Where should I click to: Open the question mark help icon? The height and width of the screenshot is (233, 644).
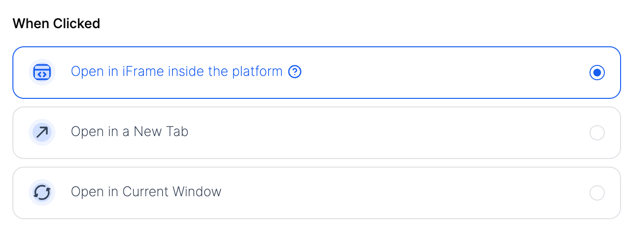coord(295,72)
